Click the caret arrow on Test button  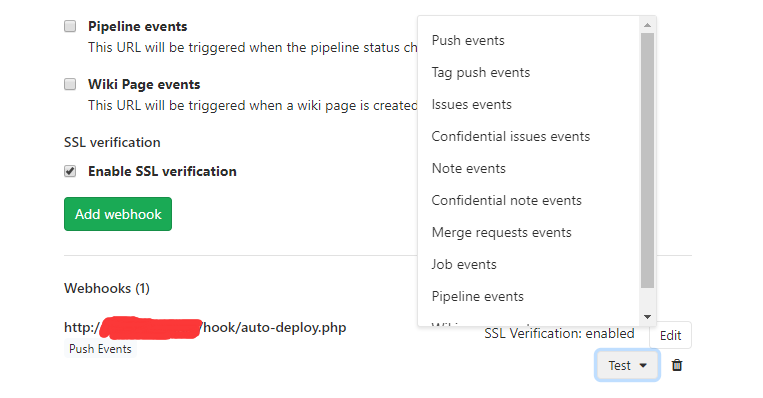pos(643,365)
